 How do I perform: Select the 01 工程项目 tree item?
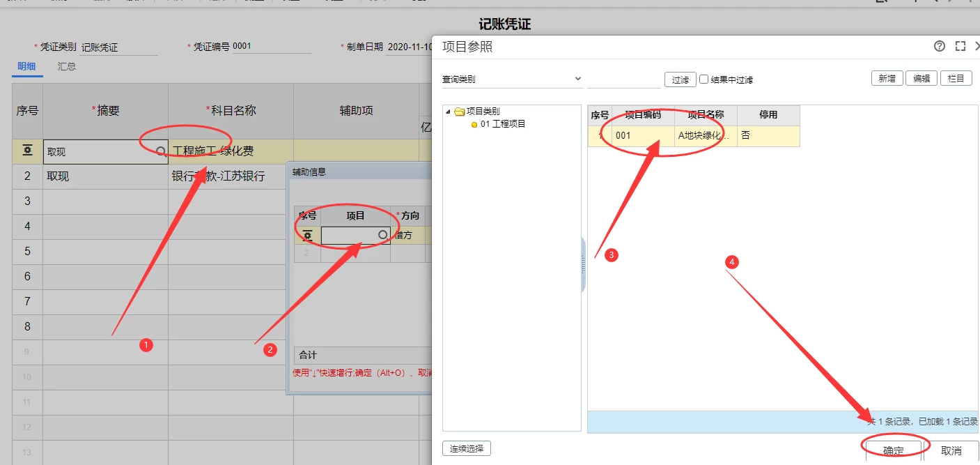(503, 124)
